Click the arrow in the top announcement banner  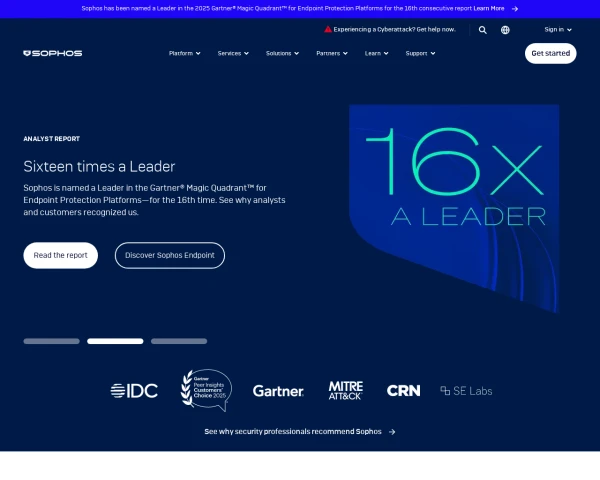[515, 9]
